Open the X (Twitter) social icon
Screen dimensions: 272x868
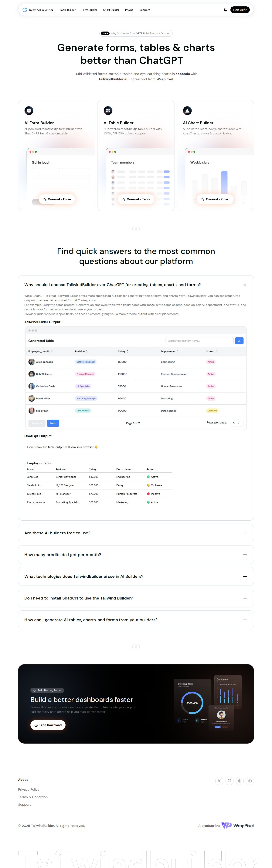(219, 781)
